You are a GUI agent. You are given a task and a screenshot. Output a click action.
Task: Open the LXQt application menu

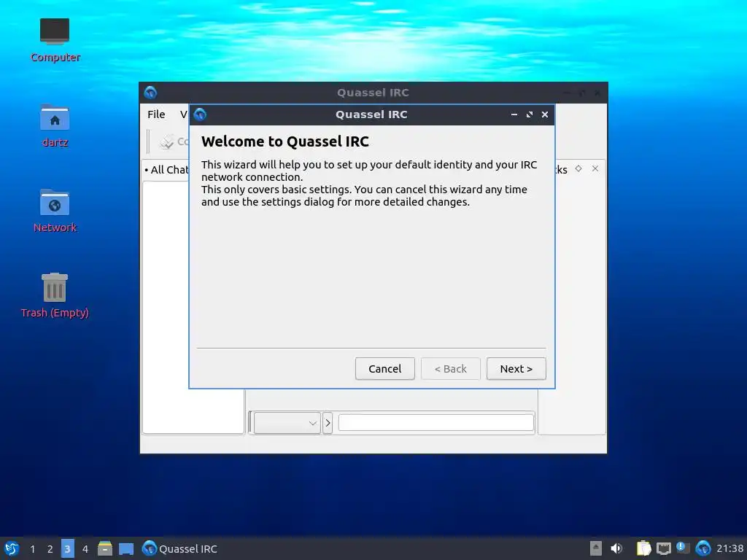pos(12,548)
